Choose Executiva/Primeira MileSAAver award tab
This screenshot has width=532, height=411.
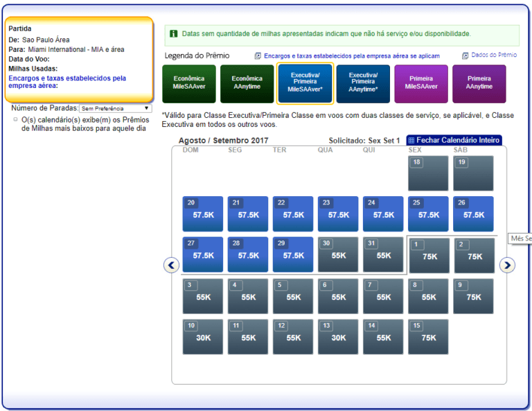tap(305, 83)
